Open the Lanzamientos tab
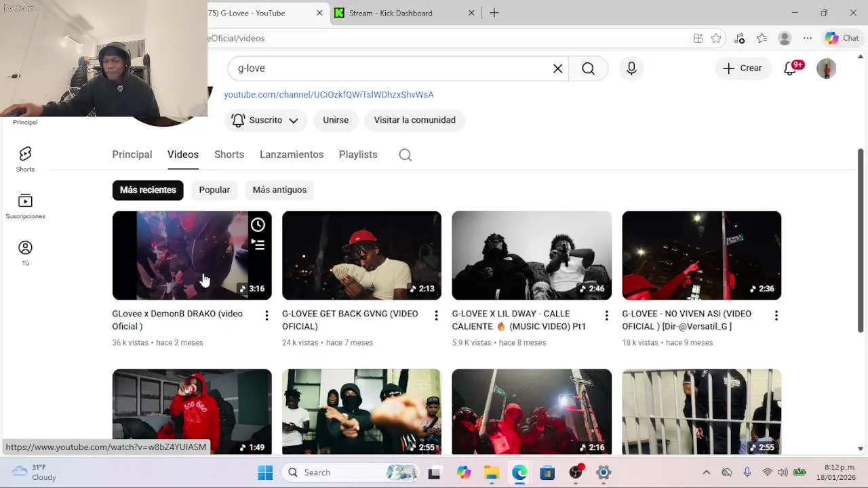This screenshot has width=868, height=488. tap(292, 155)
